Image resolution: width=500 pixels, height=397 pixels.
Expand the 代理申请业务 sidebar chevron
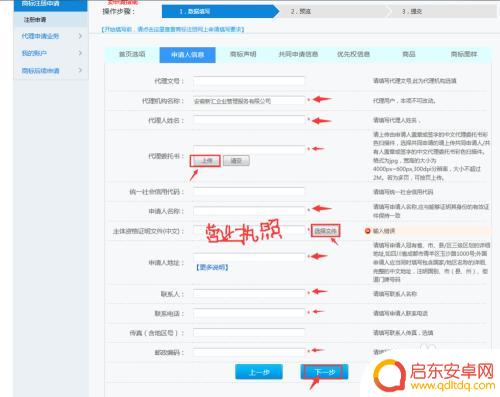coord(80,36)
